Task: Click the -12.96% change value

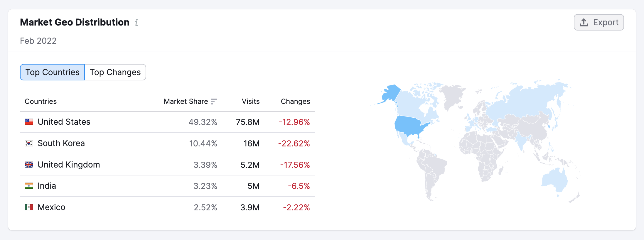Action: (x=294, y=122)
